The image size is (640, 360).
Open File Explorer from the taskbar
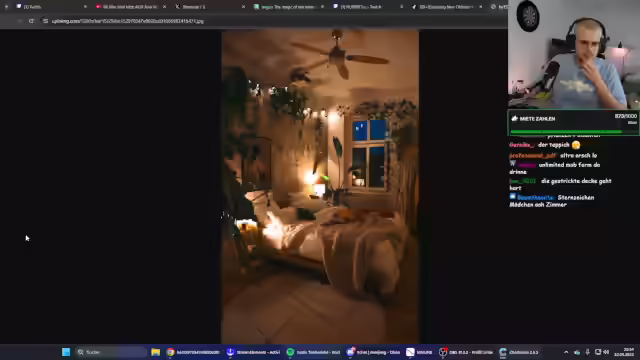[x=156, y=352]
